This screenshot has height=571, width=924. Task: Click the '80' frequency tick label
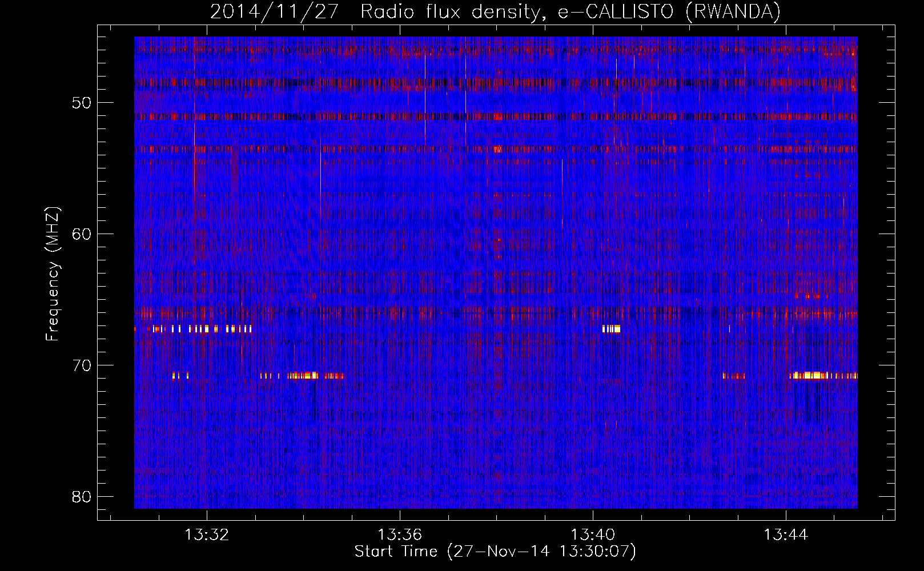[x=82, y=497]
